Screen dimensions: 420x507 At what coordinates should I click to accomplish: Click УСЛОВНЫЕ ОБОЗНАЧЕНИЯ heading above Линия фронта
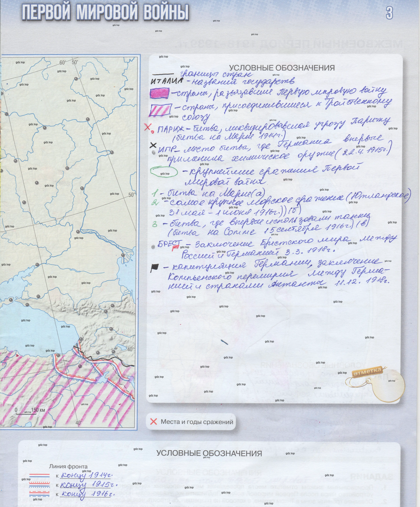pos(209,453)
